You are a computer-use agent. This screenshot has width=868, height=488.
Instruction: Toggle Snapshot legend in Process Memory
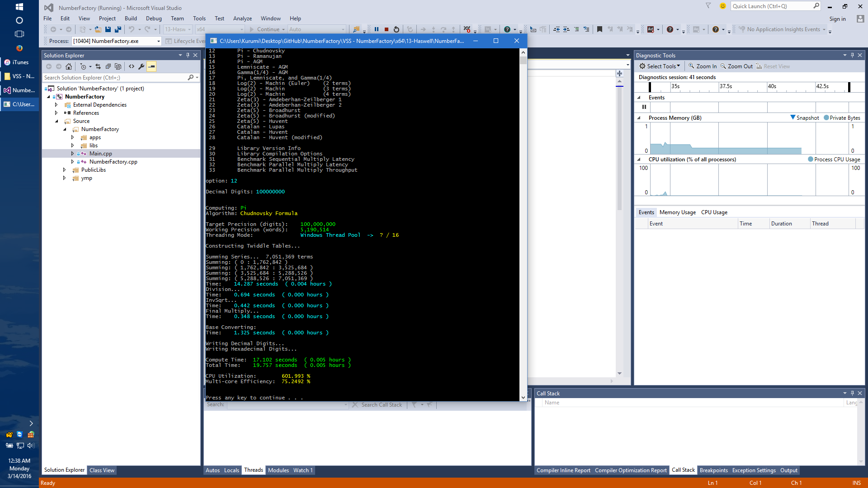point(804,118)
